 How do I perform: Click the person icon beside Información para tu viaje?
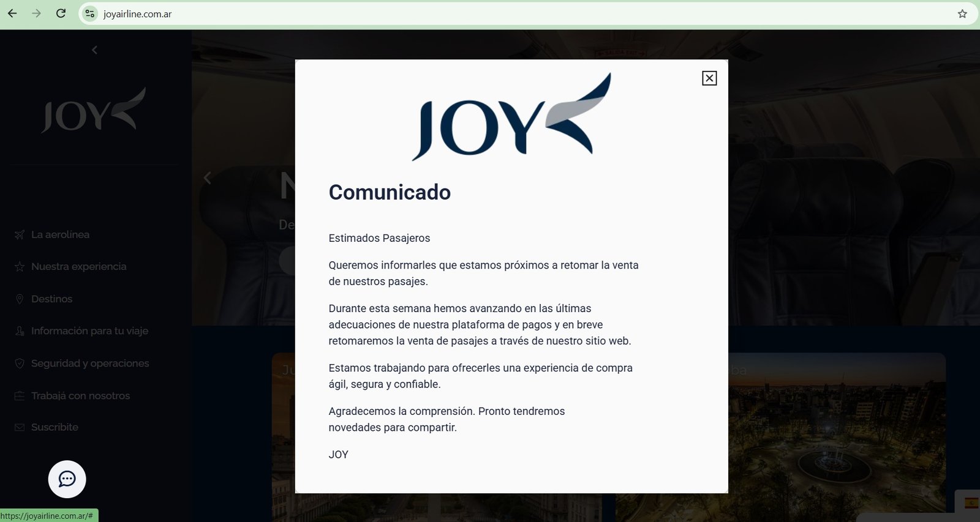coord(20,331)
